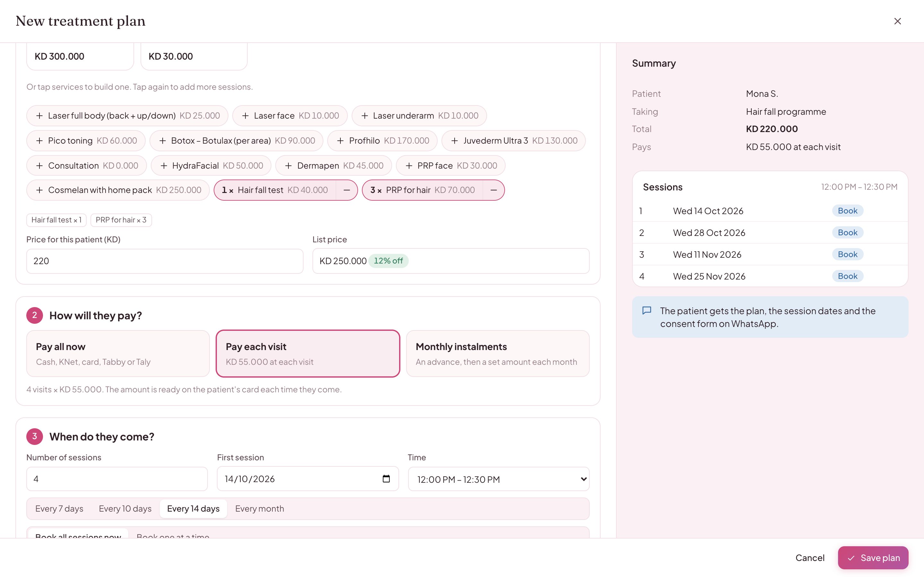Remove one Hair fall test session
The width and height of the screenshot is (924, 577).
[x=346, y=190]
